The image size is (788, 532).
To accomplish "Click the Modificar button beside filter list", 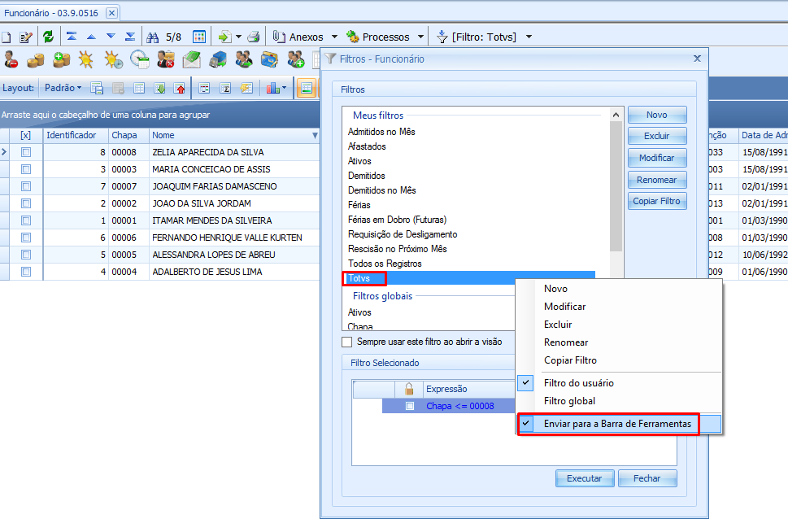I will pyautogui.click(x=657, y=158).
